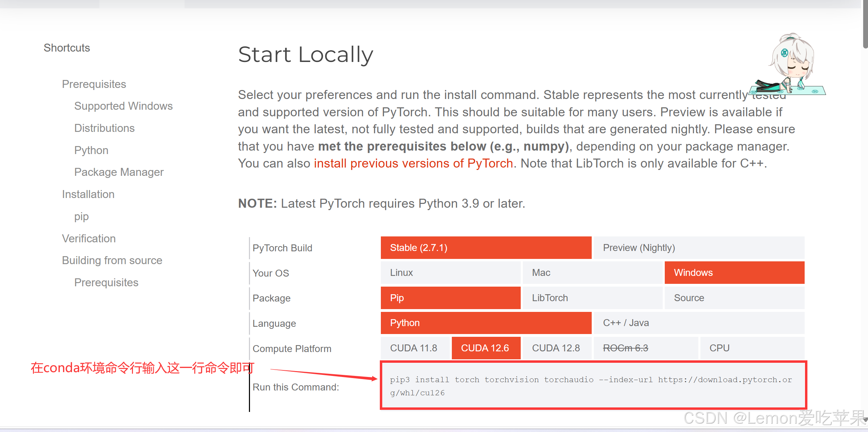This screenshot has height=432, width=868.
Task: Navigate to the Installation section shortcut
Action: (88, 195)
